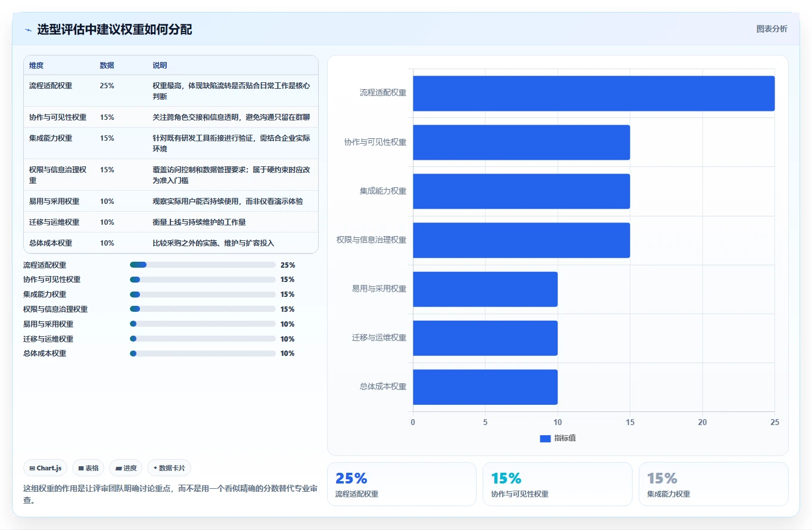812x530 pixels.
Task: Click the 权限与信息治理权重 y-axis label in chart
Action: 371,240
